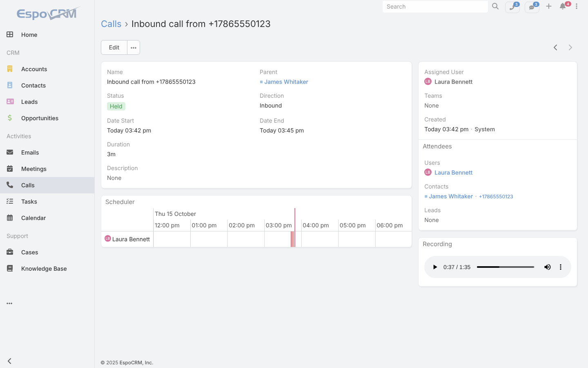Image resolution: width=588 pixels, height=368 pixels.
Task: Open Parent link James Whitaker
Action: [x=286, y=82]
